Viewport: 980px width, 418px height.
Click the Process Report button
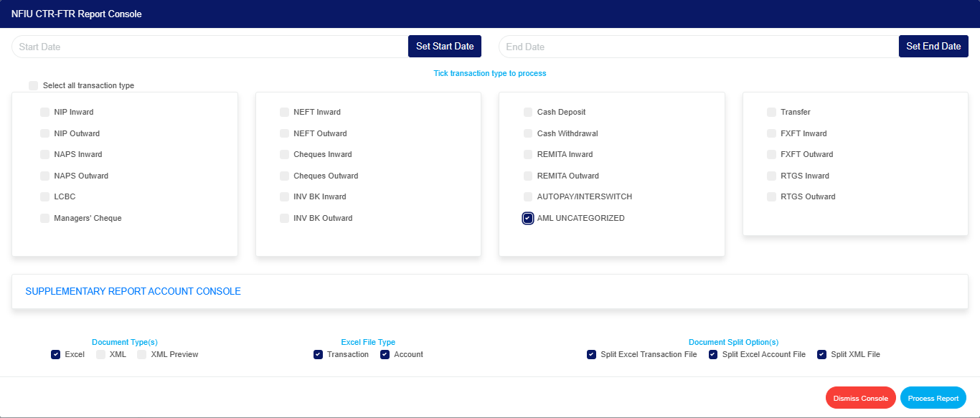(933, 398)
